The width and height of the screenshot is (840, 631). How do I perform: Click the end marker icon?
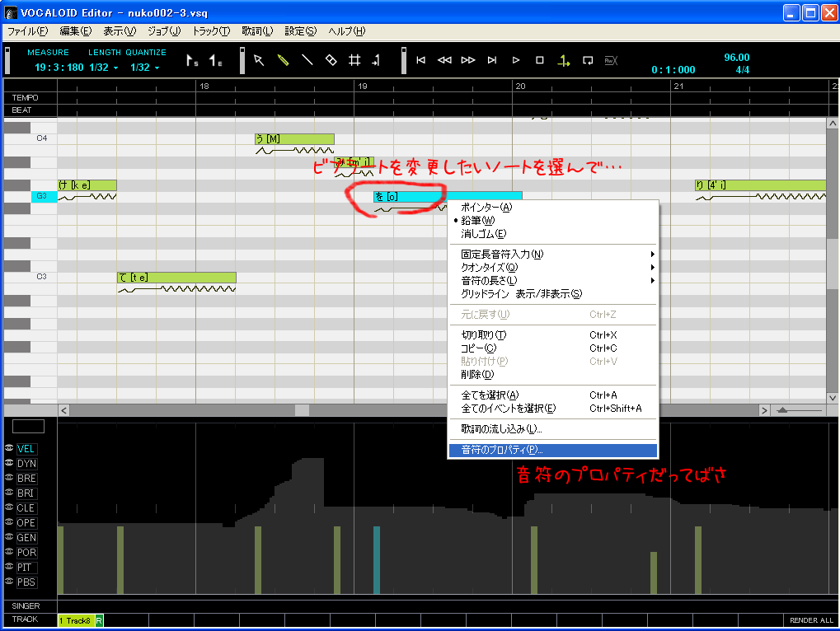[215, 61]
